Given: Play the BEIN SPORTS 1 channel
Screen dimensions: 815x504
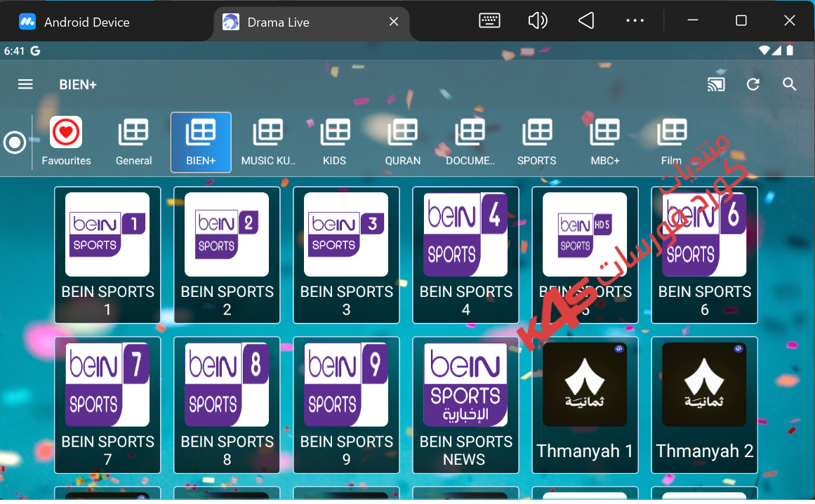Looking at the screenshot, I should coord(107,255).
